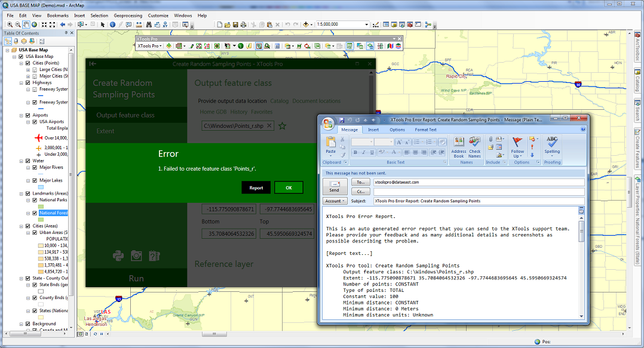Click the Report button in Error dialog
This screenshot has height=348, width=644.
coord(256,187)
